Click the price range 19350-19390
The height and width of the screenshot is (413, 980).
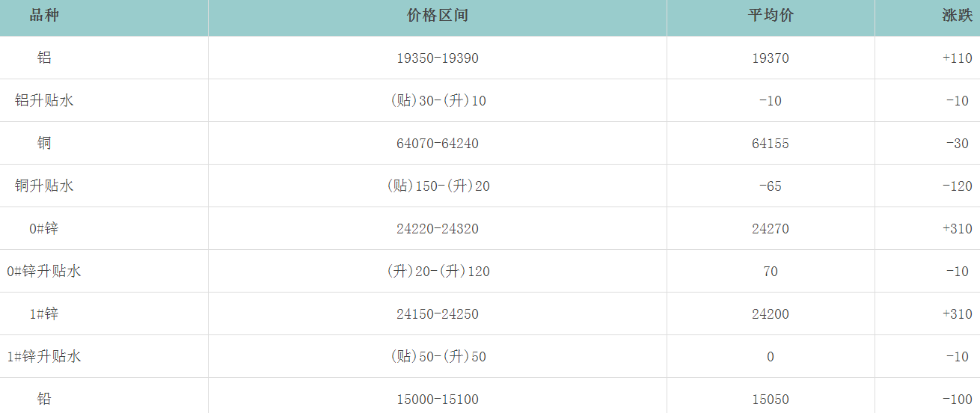point(438,58)
